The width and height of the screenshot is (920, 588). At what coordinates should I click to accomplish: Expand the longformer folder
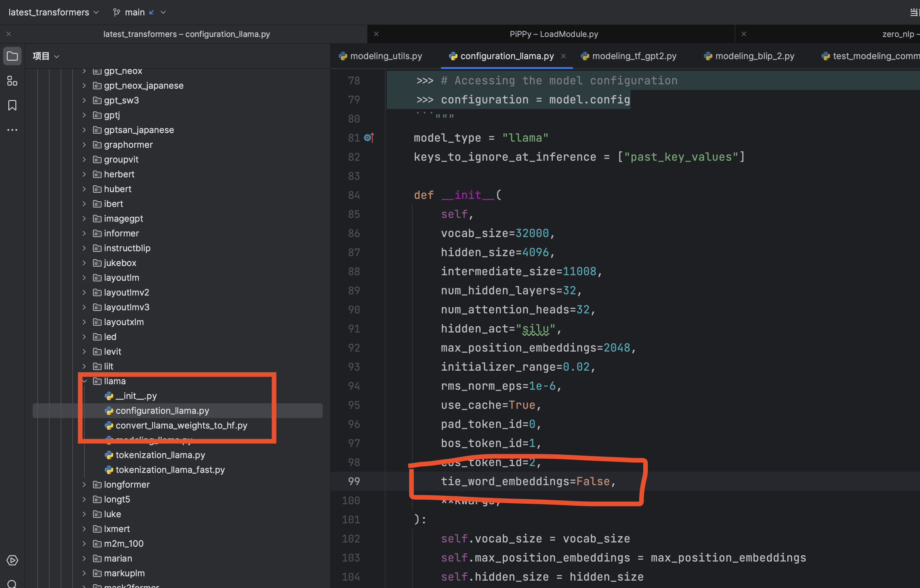click(x=84, y=485)
